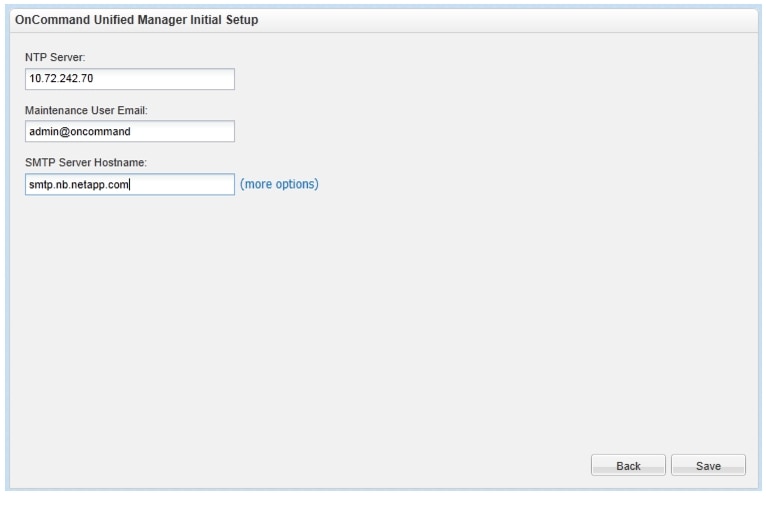The image size is (766, 516).
Task: Focus the Maintenance User Email field
Action: point(130,131)
